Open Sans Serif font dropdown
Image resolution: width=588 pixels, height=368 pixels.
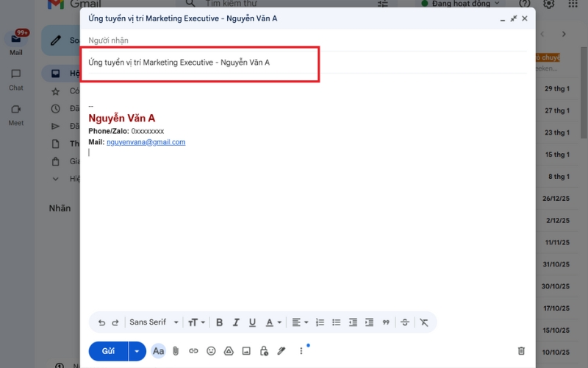tap(154, 322)
